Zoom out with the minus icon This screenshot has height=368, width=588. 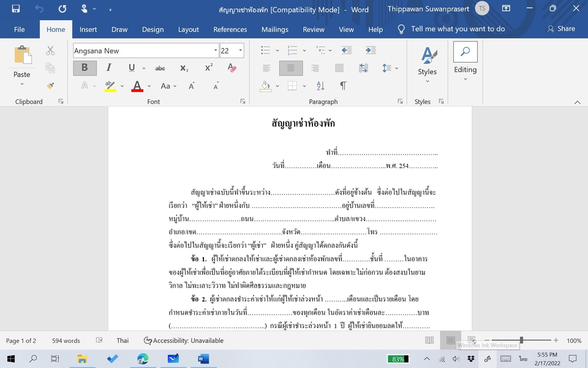[x=487, y=340]
